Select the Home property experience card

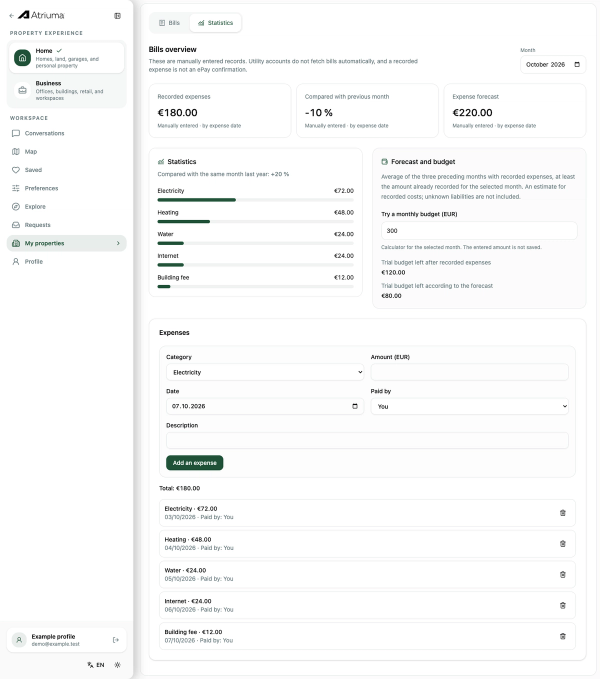67,58
